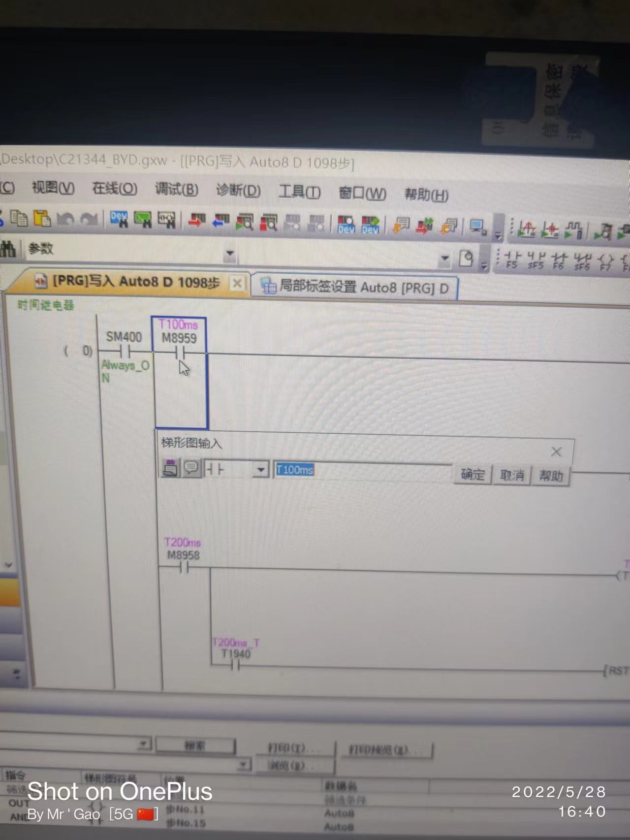Toggle comment input bubble in ladder dialog
This screenshot has height=840, width=630.
point(191,468)
